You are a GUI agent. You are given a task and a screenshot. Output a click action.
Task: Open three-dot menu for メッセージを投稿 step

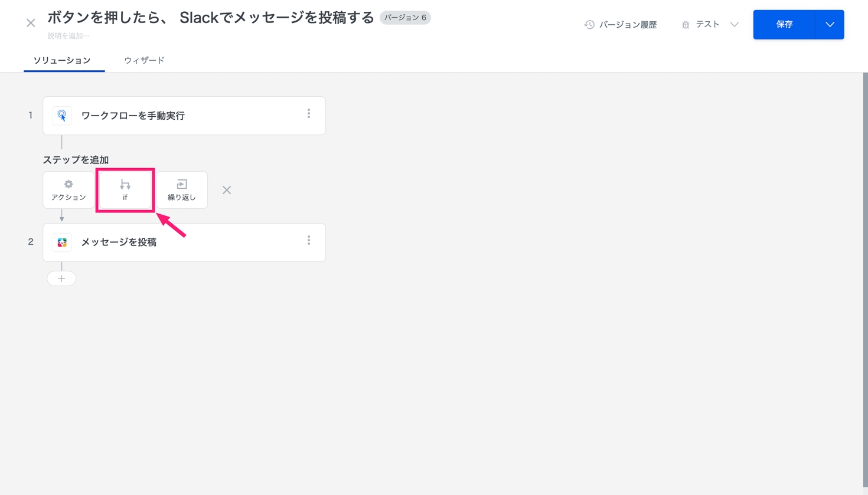(309, 241)
